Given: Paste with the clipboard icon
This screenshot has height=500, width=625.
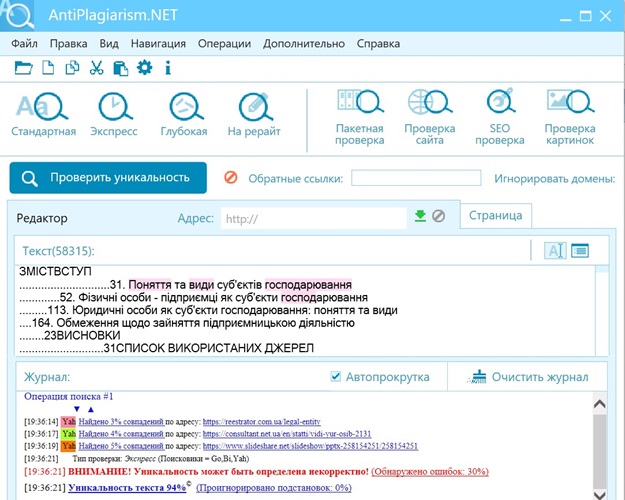Looking at the screenshot, I should click(120, 68).
